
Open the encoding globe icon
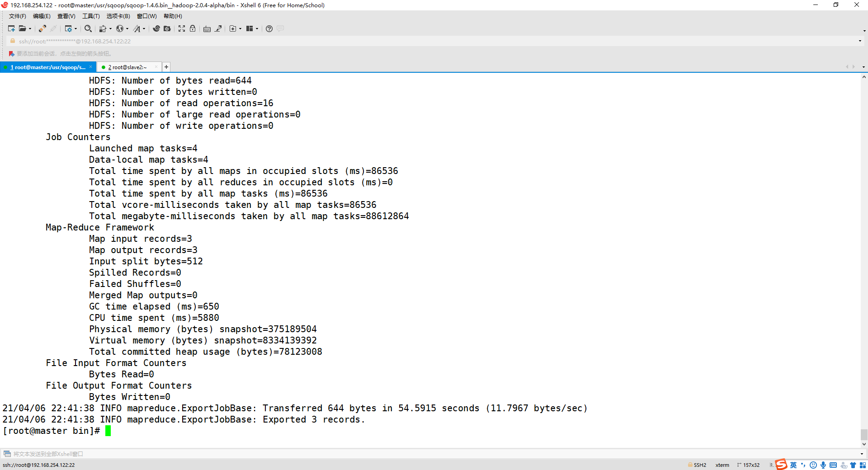coord(120,28)
